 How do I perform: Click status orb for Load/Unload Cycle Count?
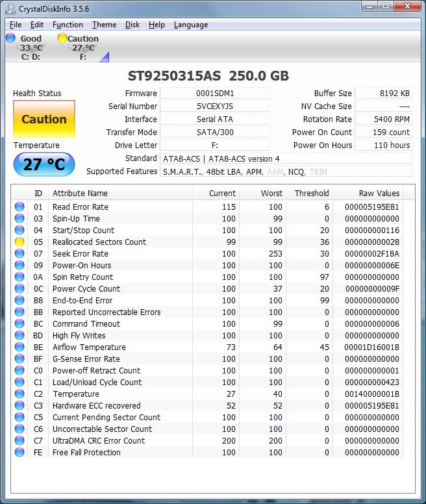pyautogui.click(x=19, y=382)
